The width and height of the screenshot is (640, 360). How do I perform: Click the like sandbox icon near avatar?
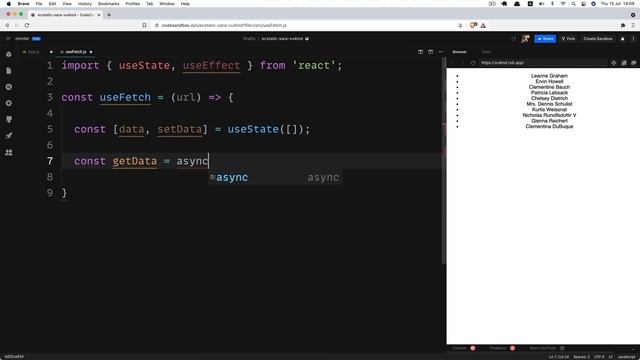click(x=514, y=39)
